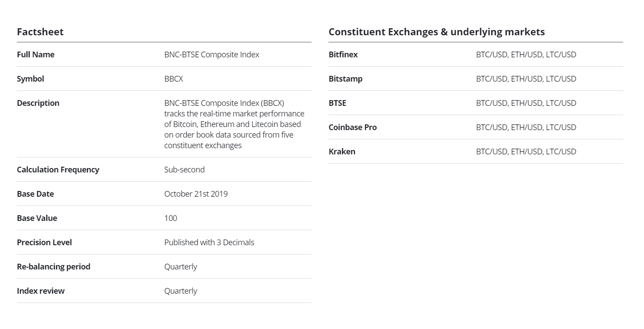
Task: Click the Kraken markets list
Action: pyautogui.click(x=526, y=152)
